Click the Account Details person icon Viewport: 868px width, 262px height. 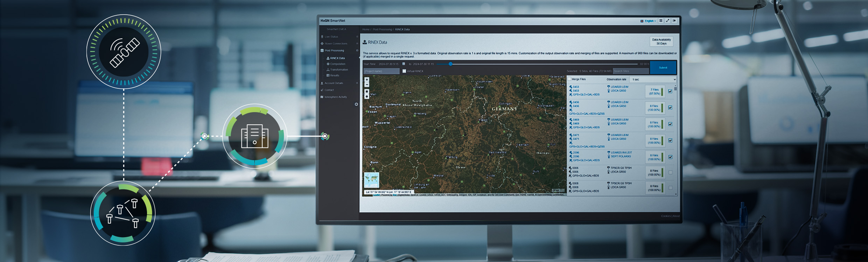[x=322, y=83]
